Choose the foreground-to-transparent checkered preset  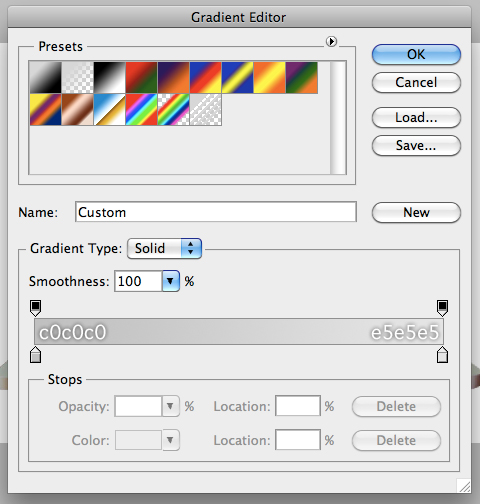[78, 77]
